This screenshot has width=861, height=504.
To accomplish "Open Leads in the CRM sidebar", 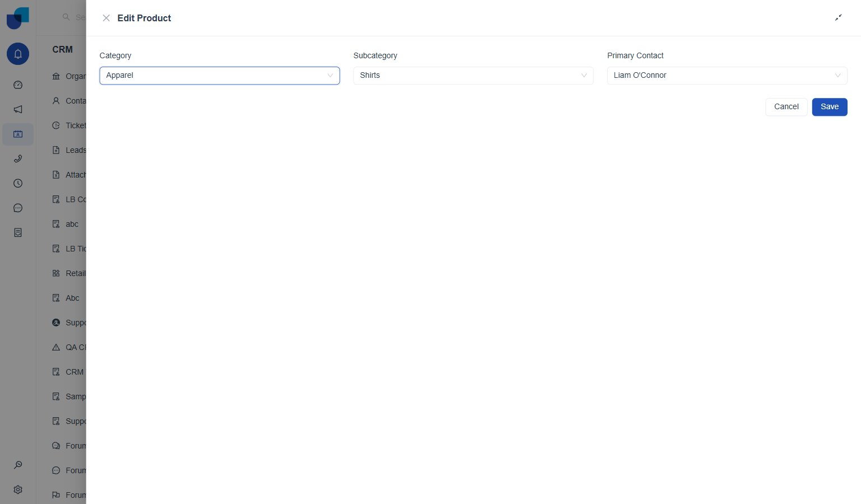I will pyautogui.click(x=69, y=150).
